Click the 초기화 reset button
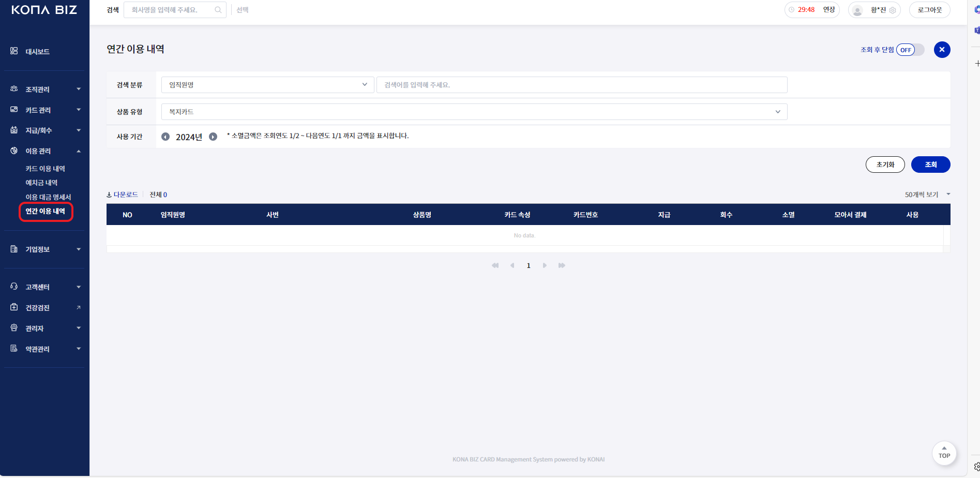This screenshot has height=478, width=980. (x=885, y=165)
